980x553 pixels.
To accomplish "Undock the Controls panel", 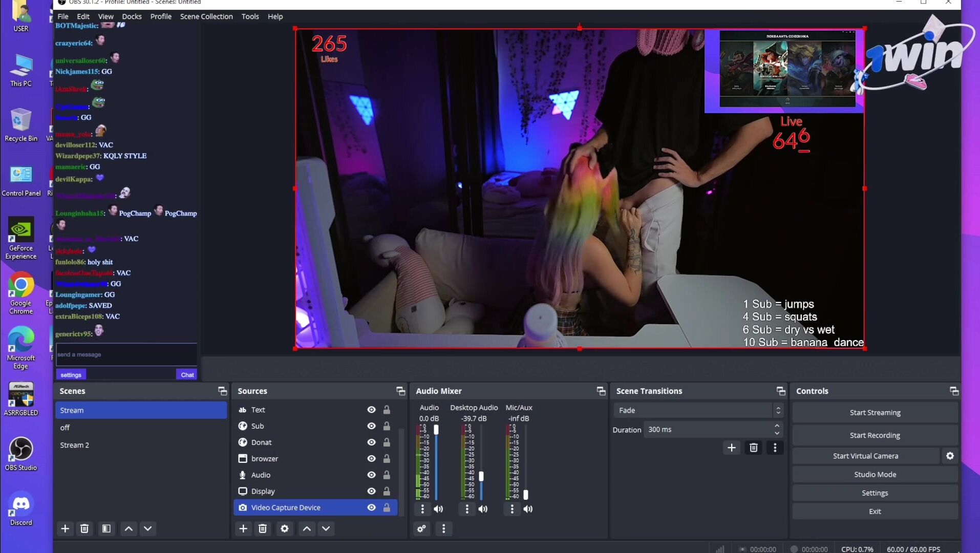I will (x=954, y=391).
